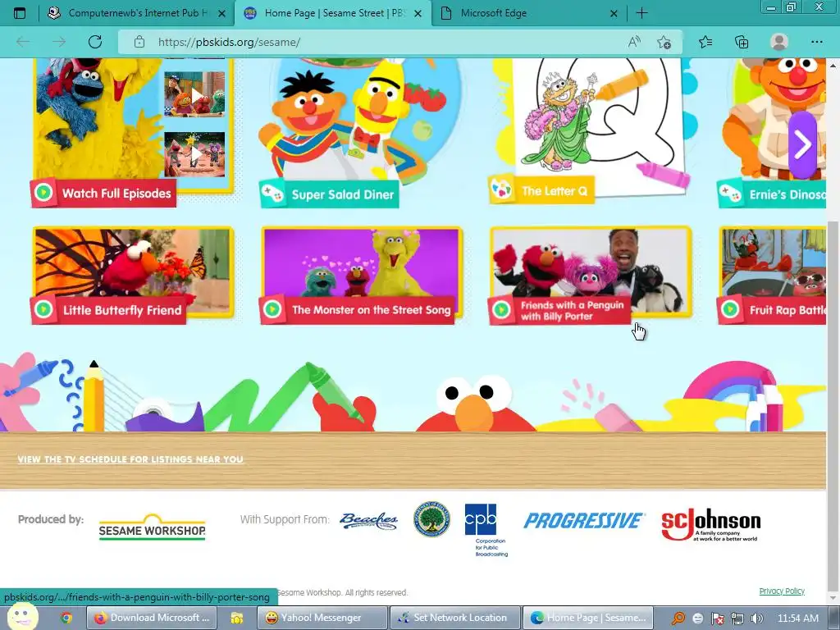Click the Read aloud icon in address bar
This screenshot has height=630, width=840.
tap(634, 42)
